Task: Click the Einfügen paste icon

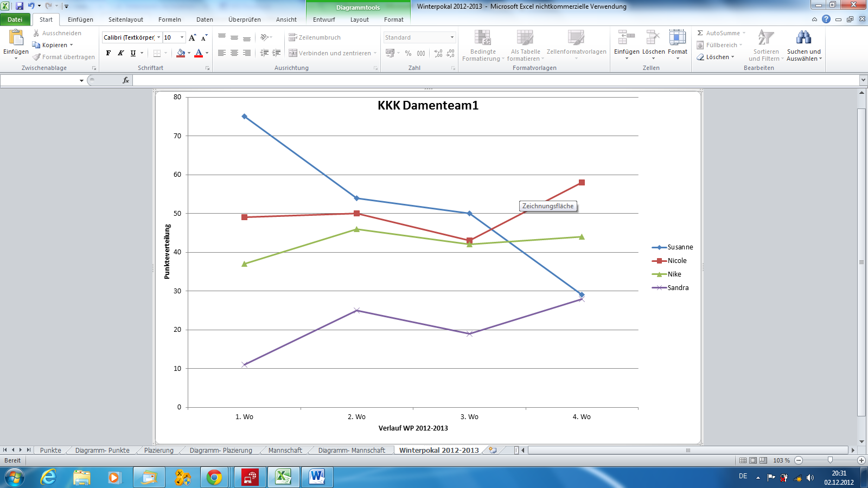Action: pyautogui.click(x=16, y=37)
